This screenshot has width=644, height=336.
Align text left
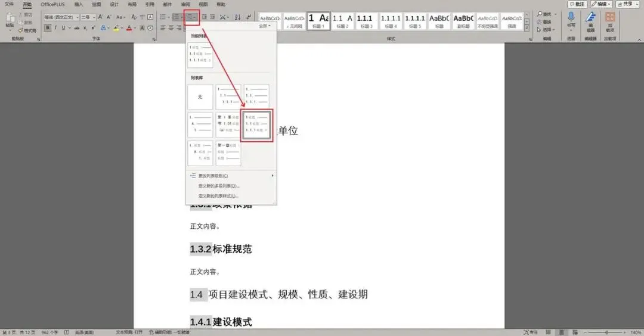pos(163,28)
